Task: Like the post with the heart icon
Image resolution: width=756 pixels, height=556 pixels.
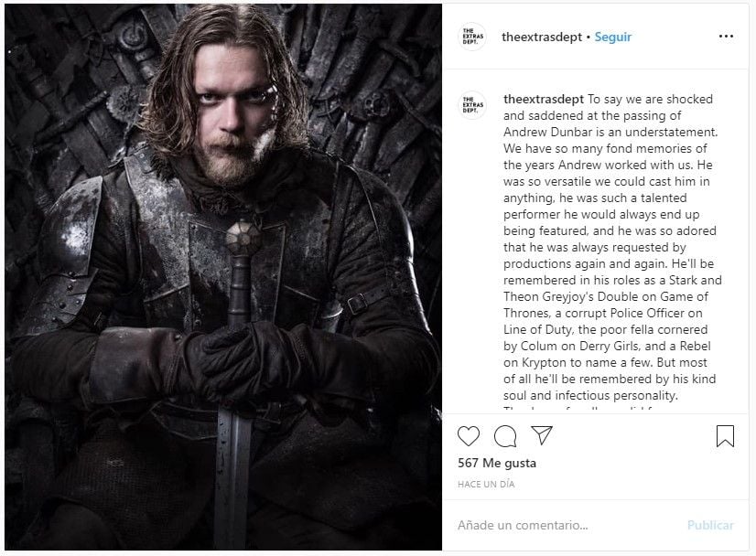Action: click(468, 436)
